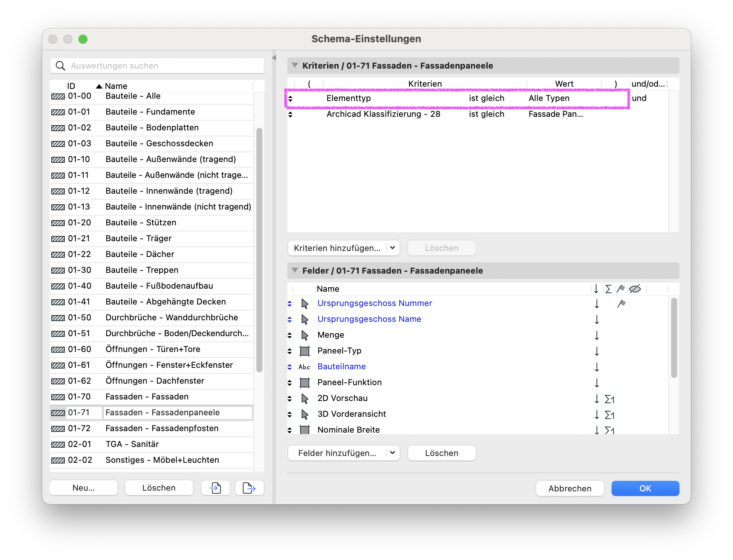Viewport: 733px width, 560px height.
Task: Open Felder hinzufügen dropdown arrow
Action: (x=393, y=453)
